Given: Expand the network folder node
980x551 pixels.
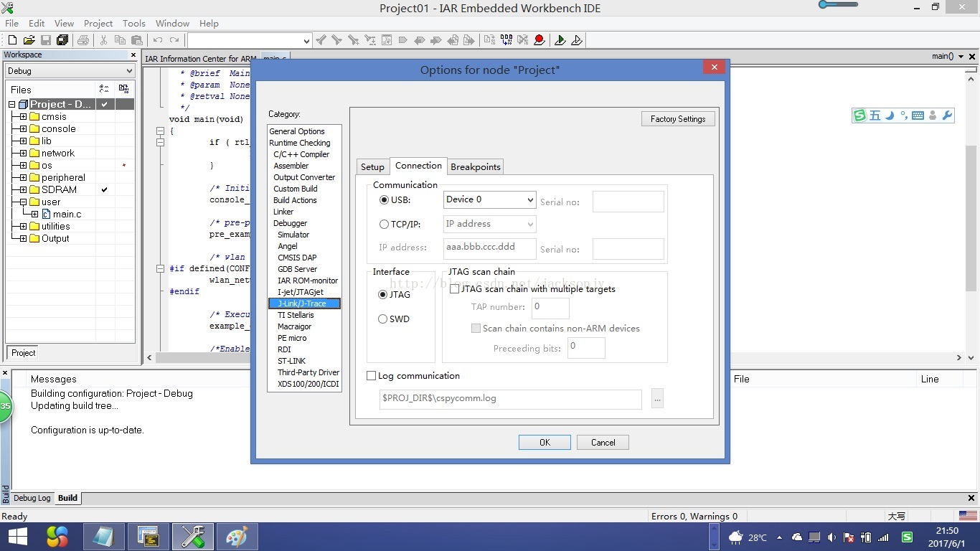Looking at the screenshot, I should point(24,154).
